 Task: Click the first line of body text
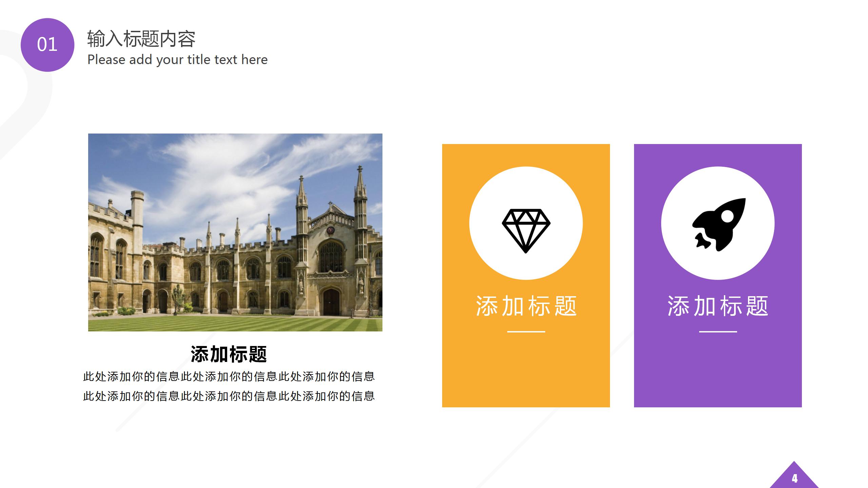(229, 377)
